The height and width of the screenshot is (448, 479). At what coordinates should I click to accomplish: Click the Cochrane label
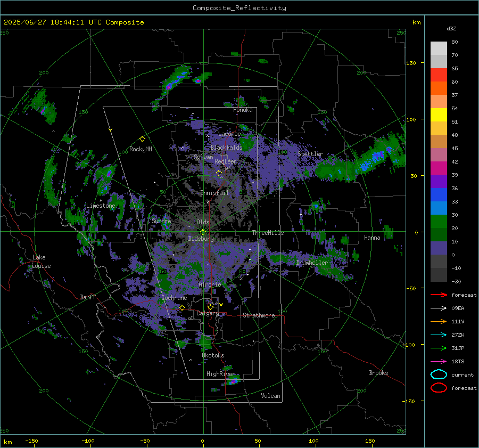coord(174,298)
